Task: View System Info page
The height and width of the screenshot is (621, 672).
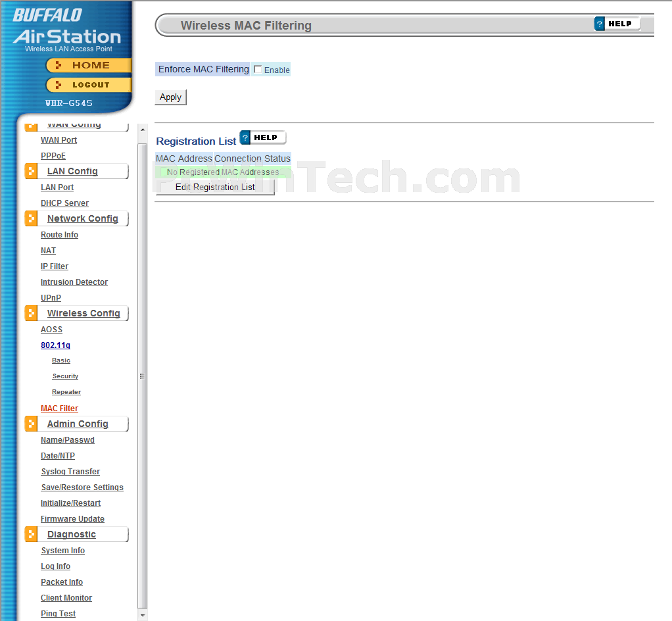Action: (x=63, y=551)
